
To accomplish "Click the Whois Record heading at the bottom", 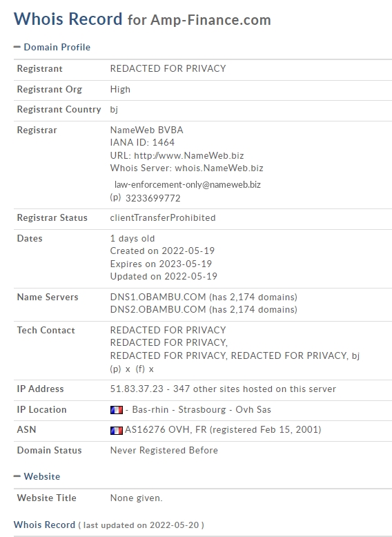I will pyautogui.click(x=44, y=525).
